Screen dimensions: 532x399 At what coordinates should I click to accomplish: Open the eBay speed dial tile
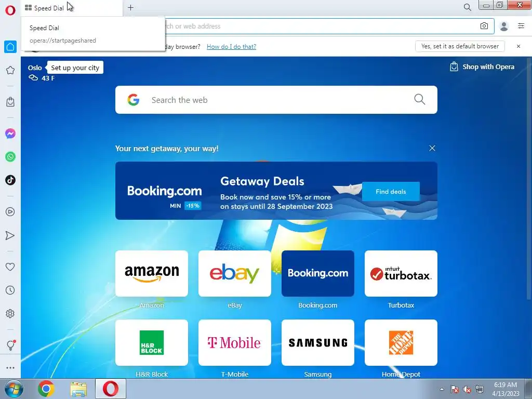[x=235, y=273]
